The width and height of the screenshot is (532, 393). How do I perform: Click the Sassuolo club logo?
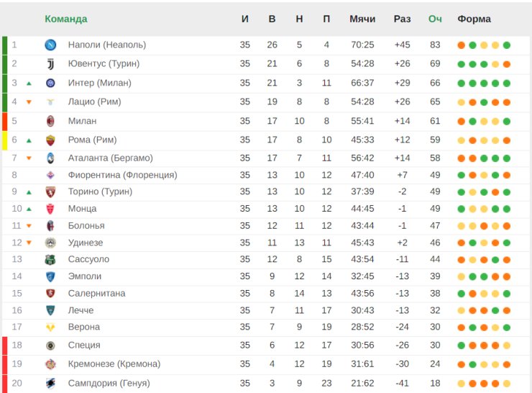pos(50,259)
